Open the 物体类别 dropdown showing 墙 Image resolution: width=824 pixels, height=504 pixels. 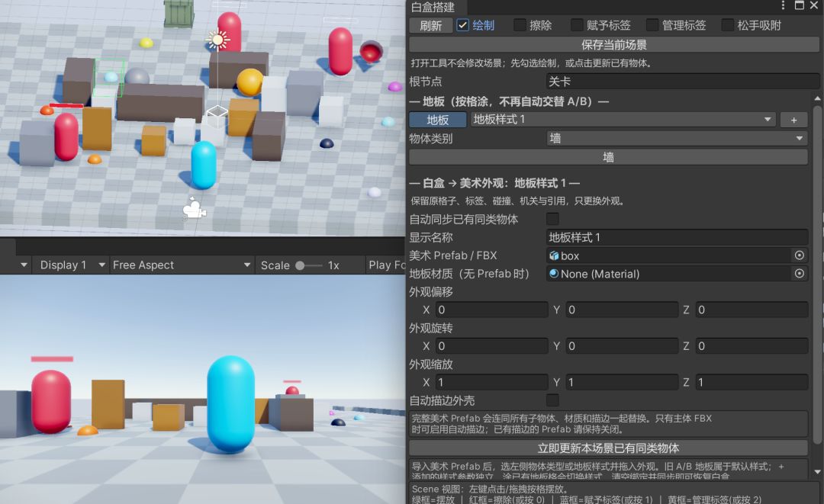tap(677, 139)
